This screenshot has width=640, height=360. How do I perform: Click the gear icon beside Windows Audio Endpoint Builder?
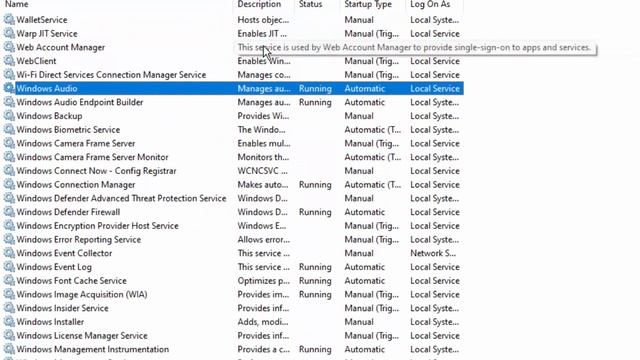[9, 102]
